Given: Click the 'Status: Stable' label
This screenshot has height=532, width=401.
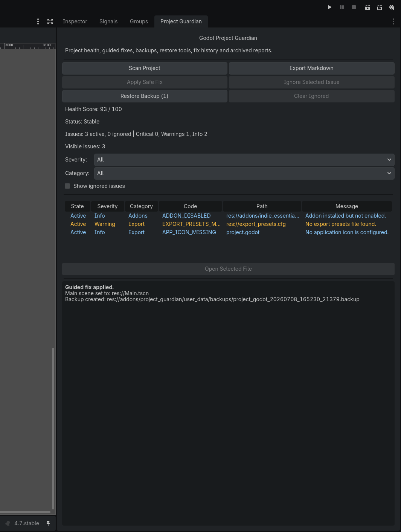Looking at the screenshot, I should (x=82, y=122).
